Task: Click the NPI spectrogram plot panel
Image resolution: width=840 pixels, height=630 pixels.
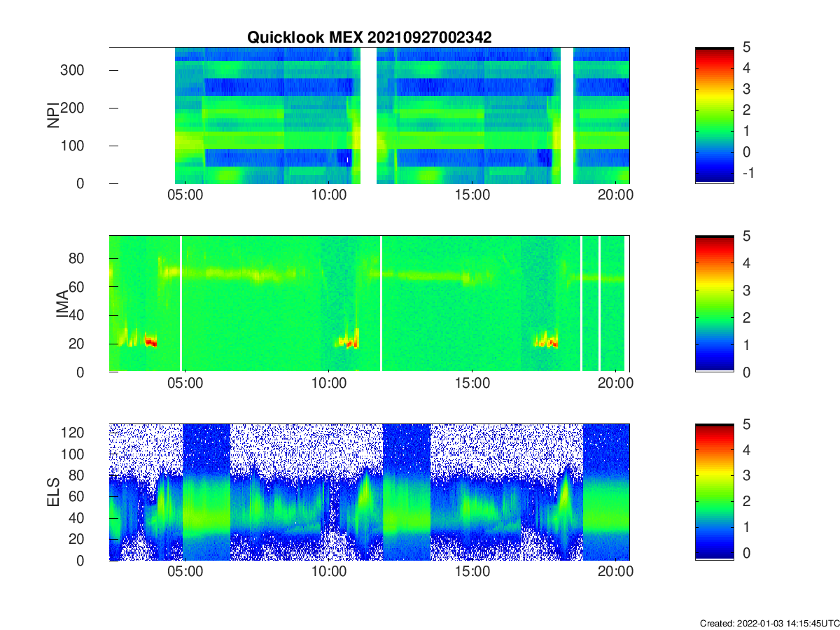Action: click(369, 115)
